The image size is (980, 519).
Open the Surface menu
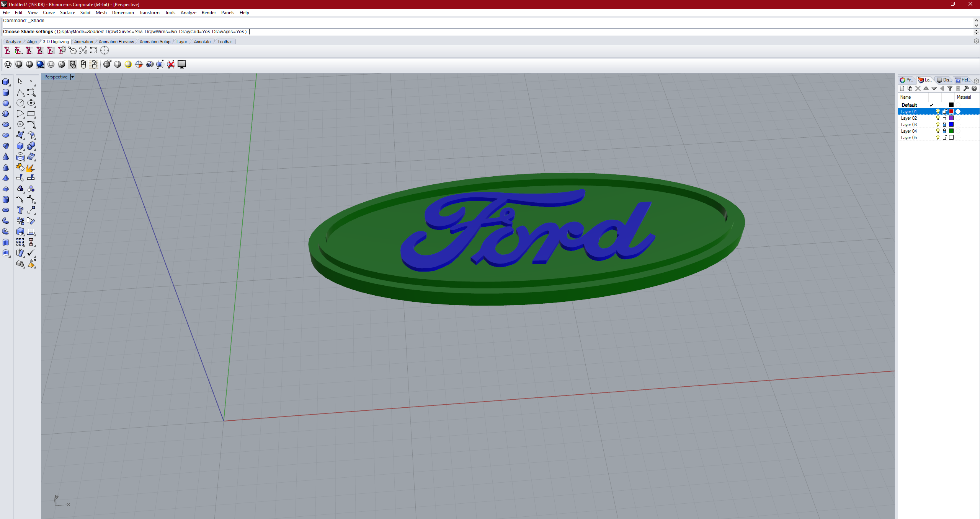(67, 13)
